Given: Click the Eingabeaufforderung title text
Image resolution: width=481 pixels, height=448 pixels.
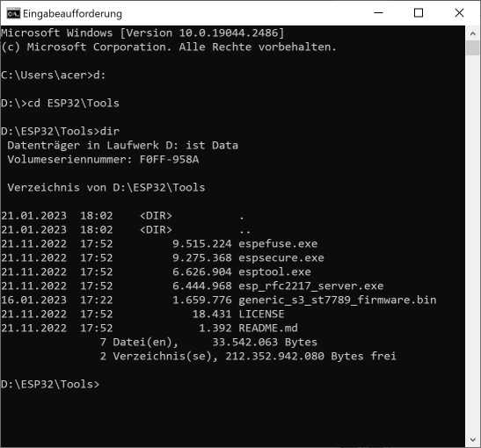Looking at the screenshot, I should click(72, 14).
